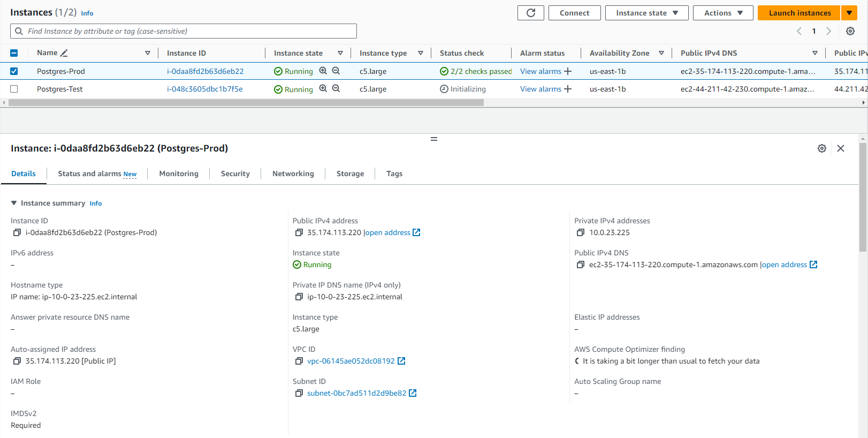Screen dimensions: 868x438
Task: Toggle the select-all instances checkbox
Action: [14, 53]
